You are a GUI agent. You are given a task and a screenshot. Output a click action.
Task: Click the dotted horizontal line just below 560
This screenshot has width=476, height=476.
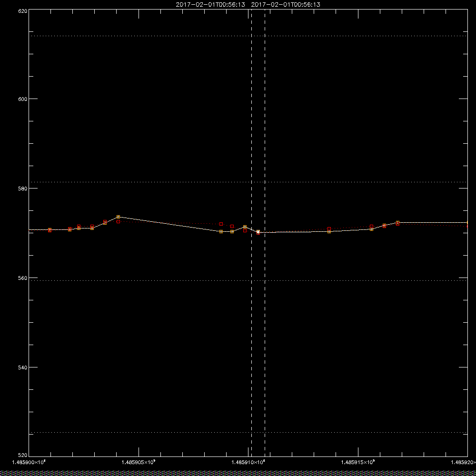248,280
